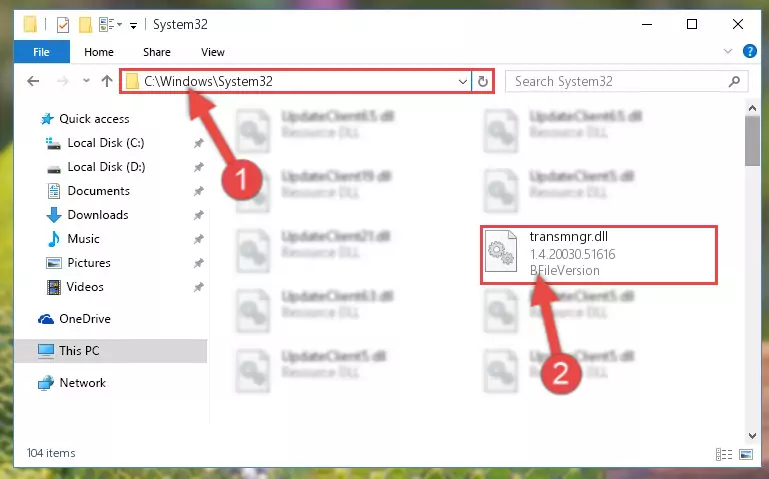Open the Customize Quick Access Toolbar dropdown
The image size is (769, 479).
(133, 25)
